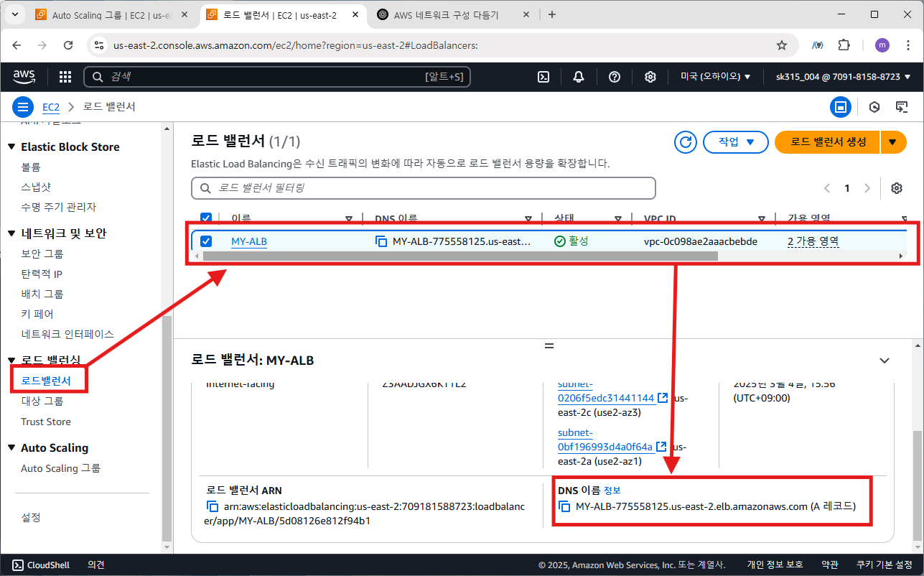
Task: Open Chrome's three-dot menu
Action: [907, 45]
